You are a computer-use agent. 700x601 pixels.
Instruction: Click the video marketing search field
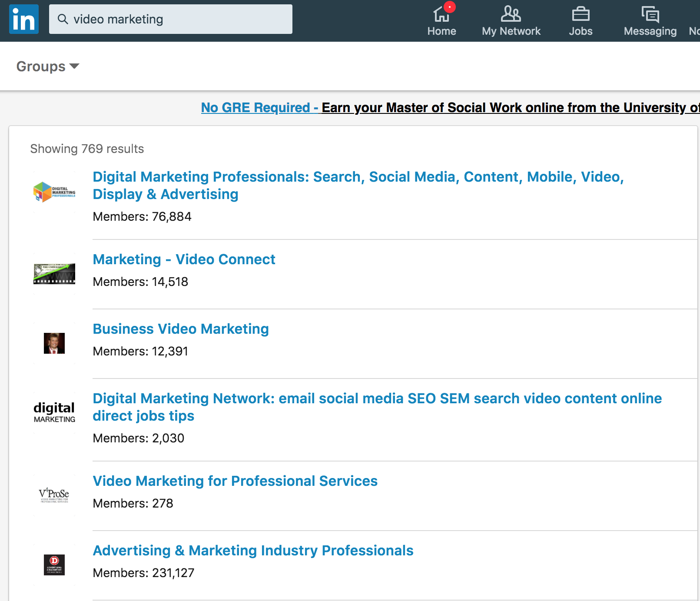click(x=174, y=19)
